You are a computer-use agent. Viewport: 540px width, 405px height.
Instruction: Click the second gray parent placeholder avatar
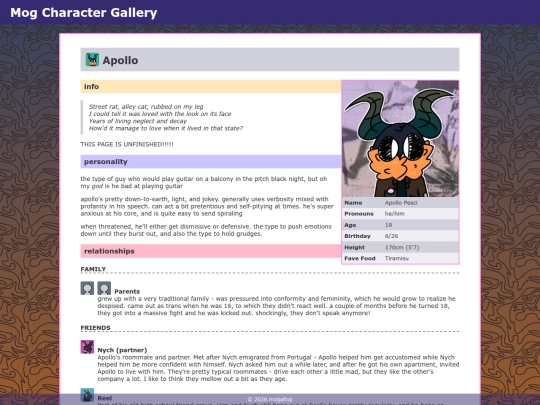(x=104, y=288)
